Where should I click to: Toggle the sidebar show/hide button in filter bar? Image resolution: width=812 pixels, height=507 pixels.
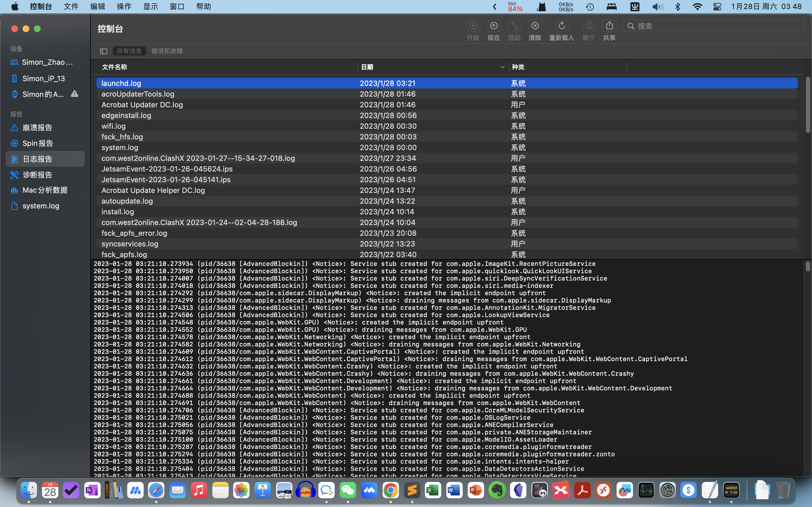coord(103,51)
